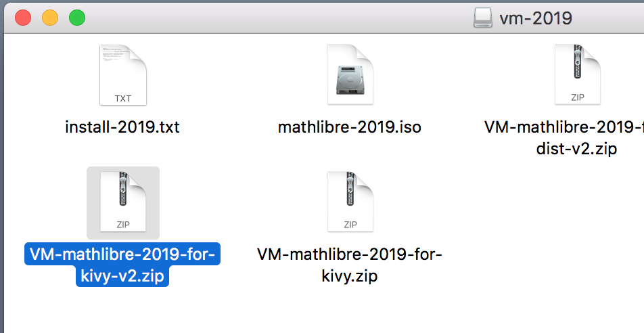
Task: Click empty space below dist-v2.zip to deselect
Action: click(576, 230)
